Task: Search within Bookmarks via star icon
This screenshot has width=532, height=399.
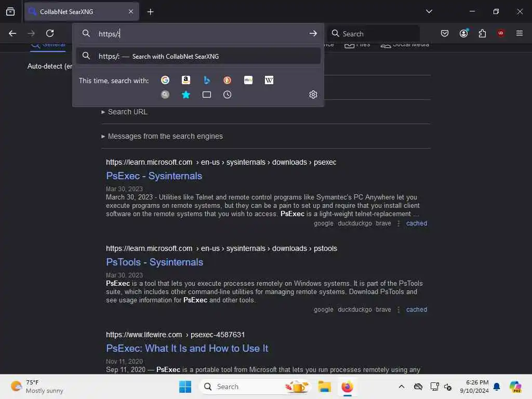Action: pyautogui.click(x=185, y=95)
